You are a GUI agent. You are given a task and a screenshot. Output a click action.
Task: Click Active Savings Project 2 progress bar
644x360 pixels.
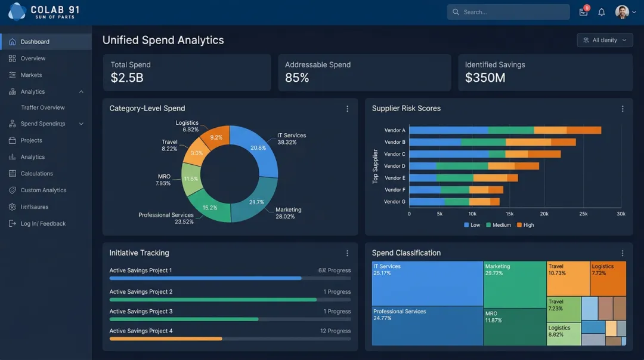pos(230,300)
